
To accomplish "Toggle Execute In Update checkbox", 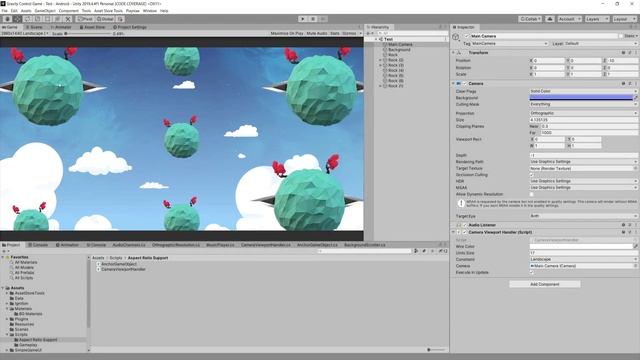I will [x=531, y=272].
